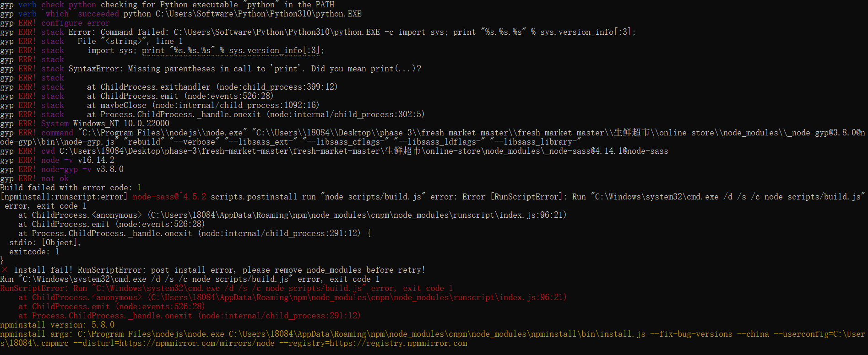868x355 pixels.
Task: Click the 'stdio: [Object],' line
Action: 45,242
